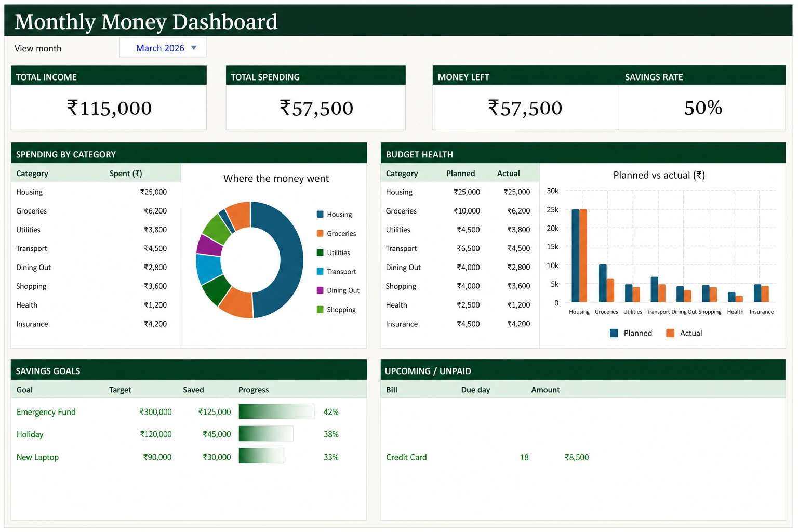Select Health spent ₹1,200 in Spending table
Image resolution: width=798 pixels, height=532 pixels.
pos(155,305)
